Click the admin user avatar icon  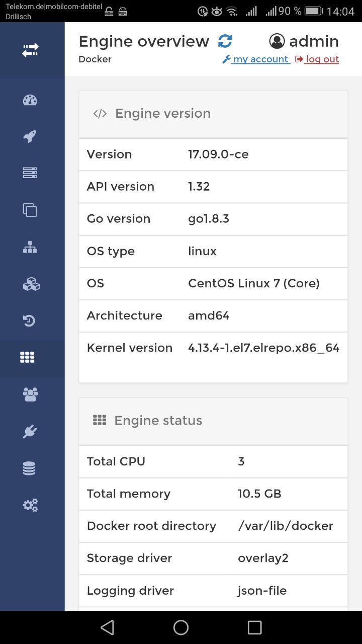point(276,41)
